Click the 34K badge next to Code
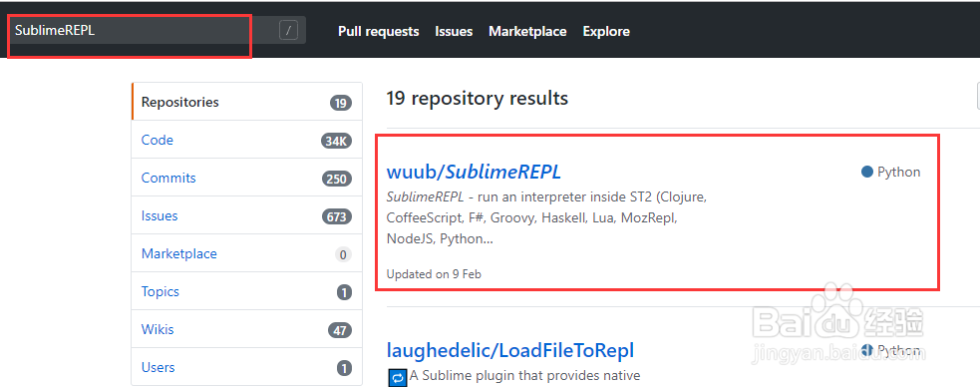The height and width of the screenshot is (387, 980). pyautogui.click(x=336, y=142)
